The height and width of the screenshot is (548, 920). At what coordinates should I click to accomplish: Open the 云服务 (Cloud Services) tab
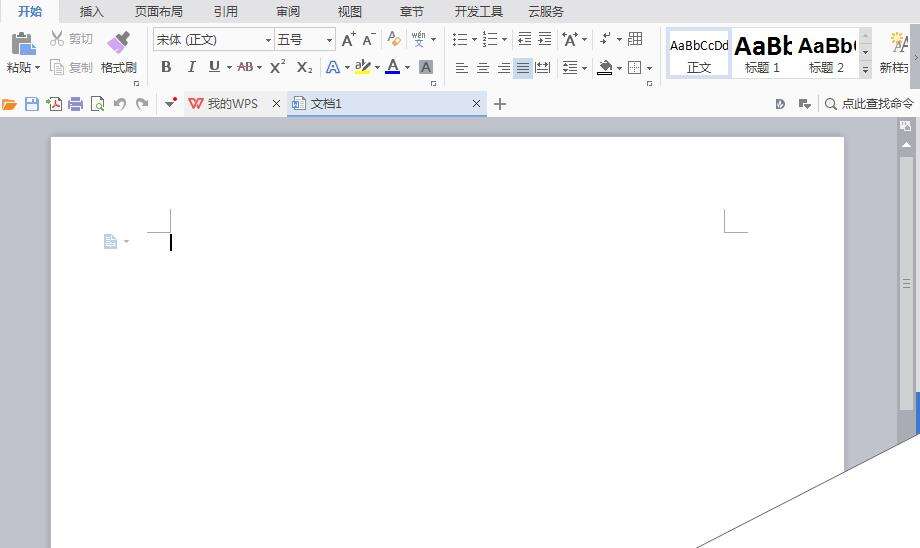pyautogui.click(x=546, y=11)
